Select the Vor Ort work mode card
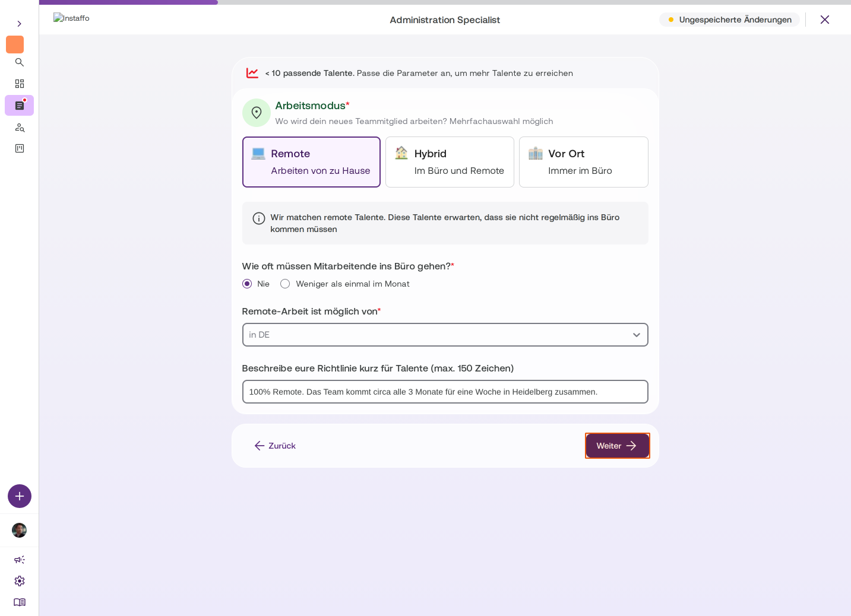The width and height of the screenshot is (851, 616). 584,162
